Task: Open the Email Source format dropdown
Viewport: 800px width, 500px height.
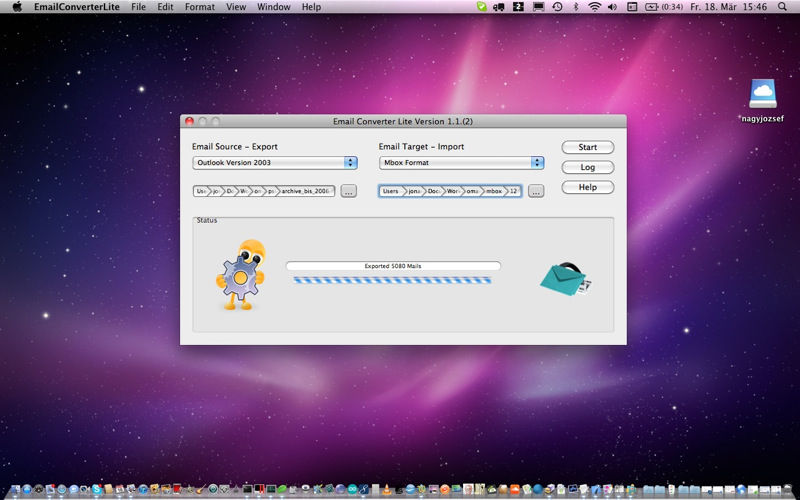Action: coord(274,163)
